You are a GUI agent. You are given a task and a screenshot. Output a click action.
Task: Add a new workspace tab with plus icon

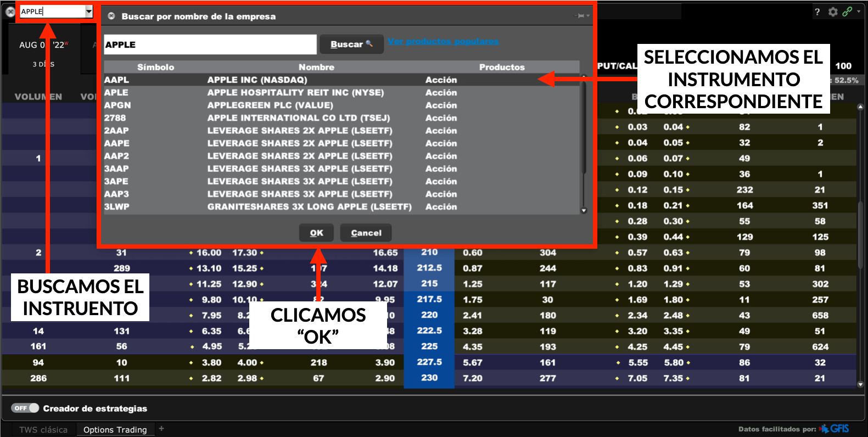pyautogui.click(x=161, y=429)
